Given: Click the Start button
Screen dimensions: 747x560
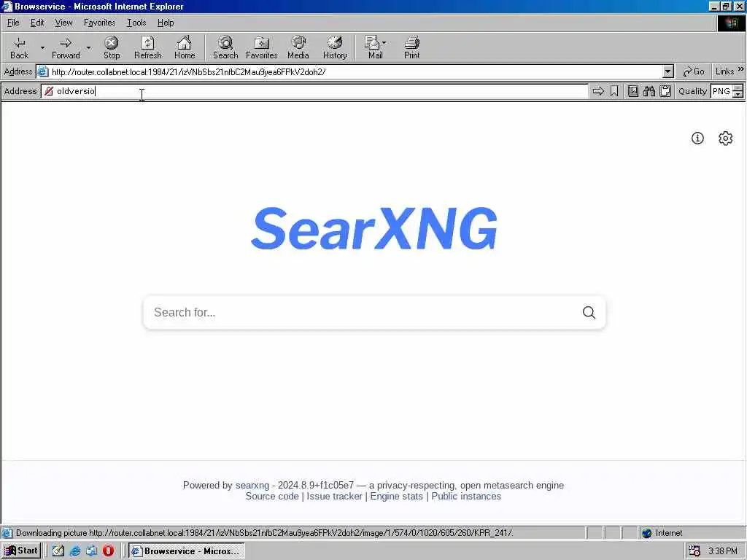Looking at the screenshot, I should click(x=21, y=551).
